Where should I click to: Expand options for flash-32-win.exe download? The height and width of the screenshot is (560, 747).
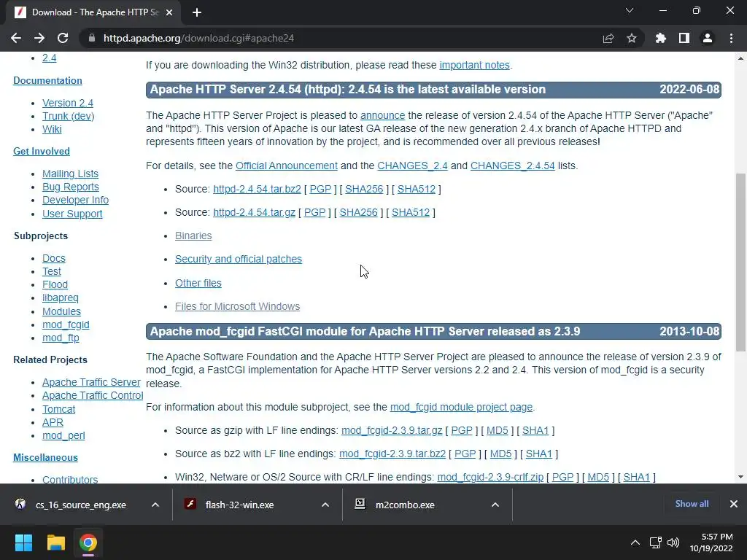(325, 505)
